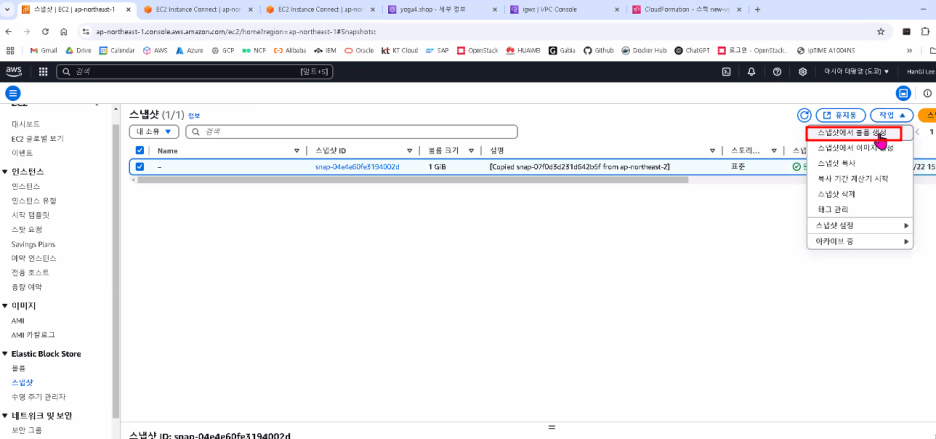Focus the AWS top 검색 search box
Image resolution: width=936 pixels, height=439 pixels.
(194, 72)
